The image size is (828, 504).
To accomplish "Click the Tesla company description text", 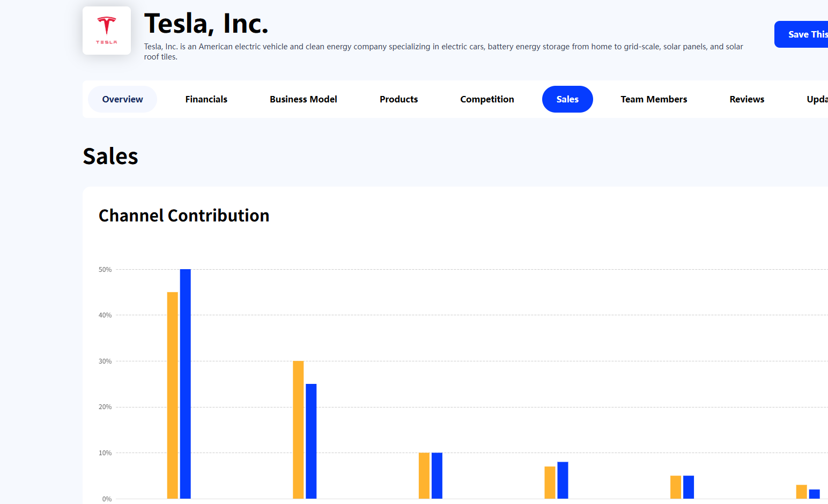I will click(x=443, y=51).
